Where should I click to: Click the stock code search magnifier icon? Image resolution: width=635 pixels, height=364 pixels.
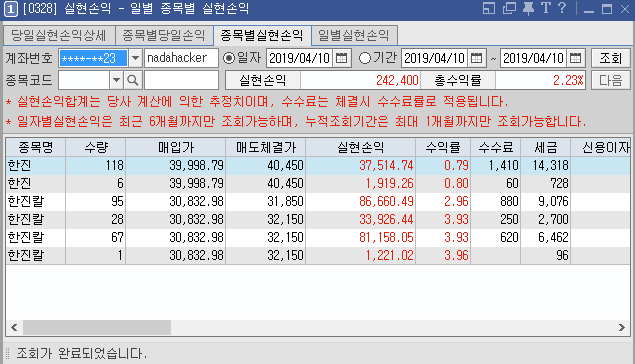132,80
